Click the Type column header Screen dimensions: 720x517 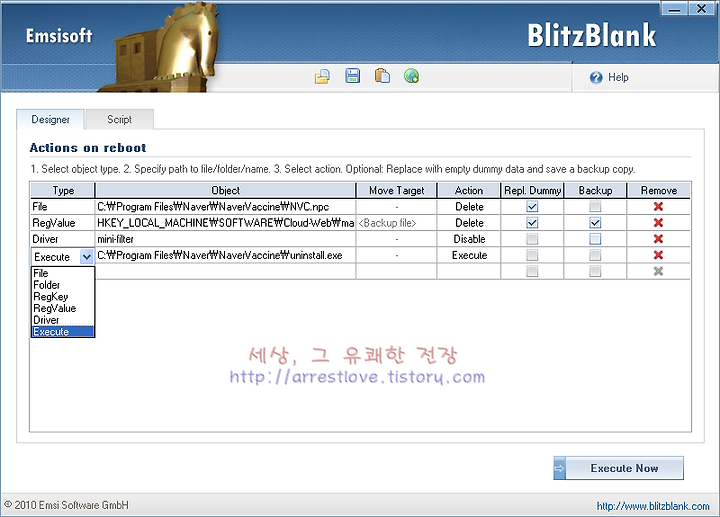62,190
